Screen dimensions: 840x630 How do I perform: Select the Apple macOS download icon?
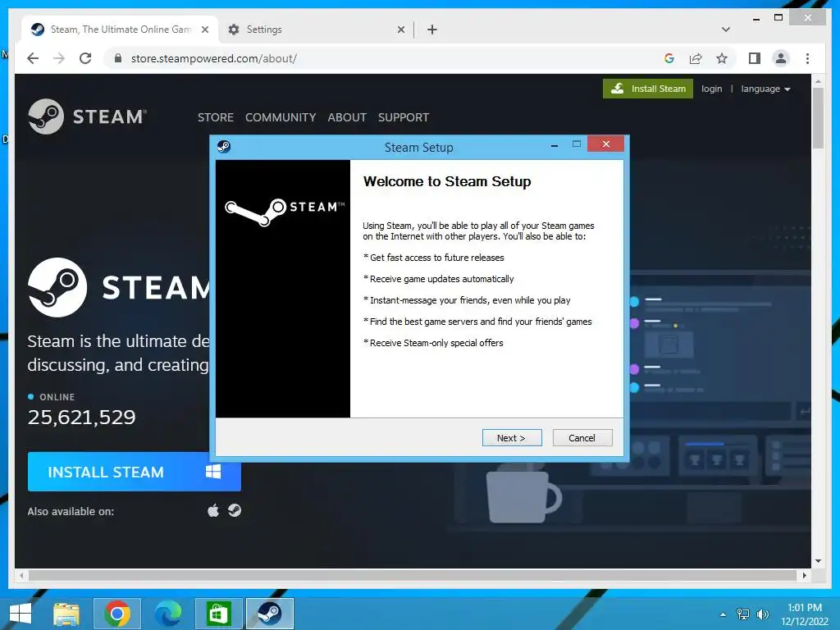click(x=213, y=510)
